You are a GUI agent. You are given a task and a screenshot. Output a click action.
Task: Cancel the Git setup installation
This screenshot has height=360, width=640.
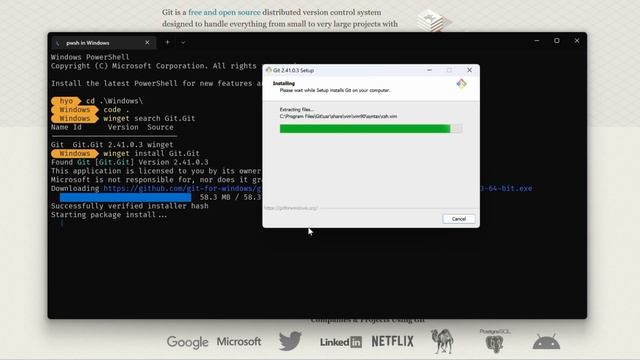coord(459,219)
